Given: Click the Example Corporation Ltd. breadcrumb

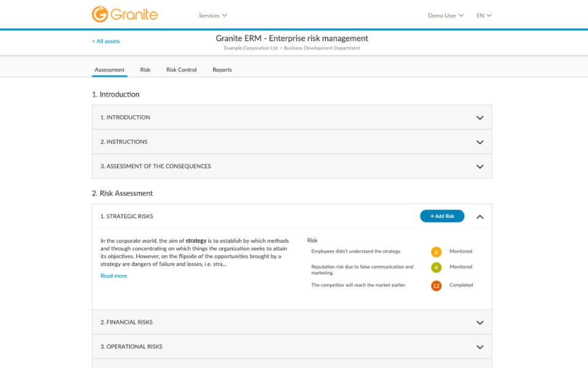Looking at the screenshot, I should click(x=251, y=48).
